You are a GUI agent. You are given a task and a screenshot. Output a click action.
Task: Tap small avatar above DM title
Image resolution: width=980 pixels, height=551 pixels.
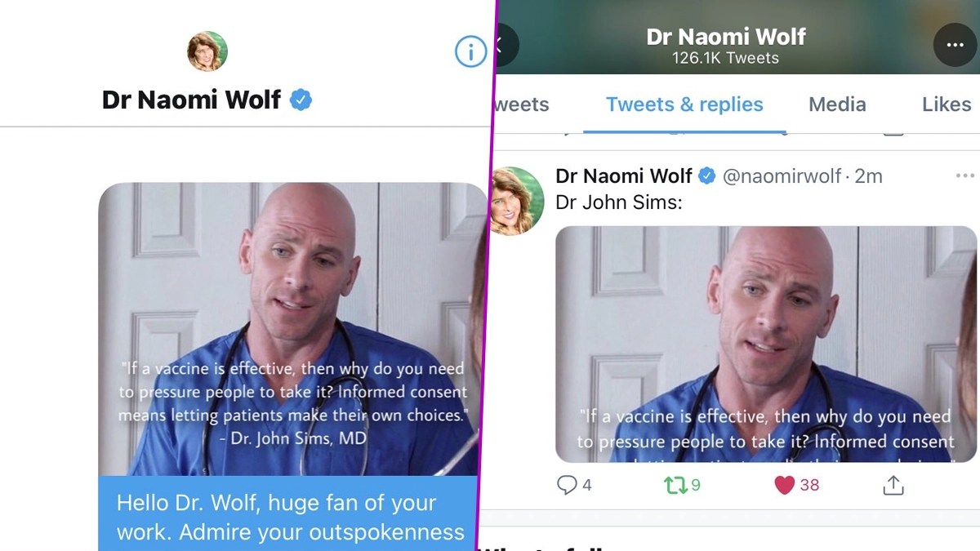tap(207, 51)
